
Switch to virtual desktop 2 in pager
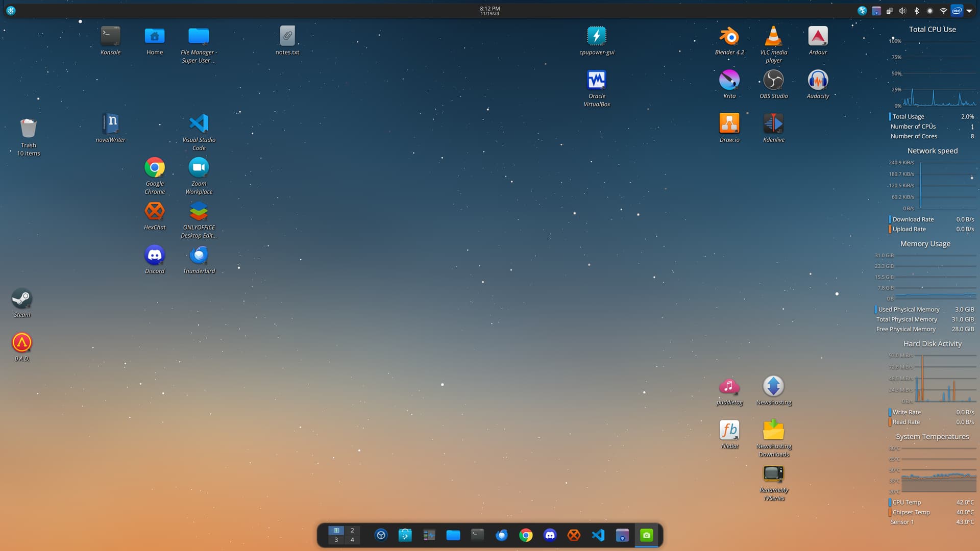tap(352, 530)
